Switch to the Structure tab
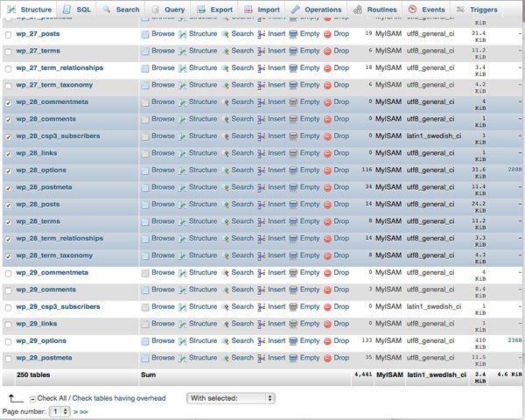Viewport: 525px width, 420px height. (x=30, y=10)
